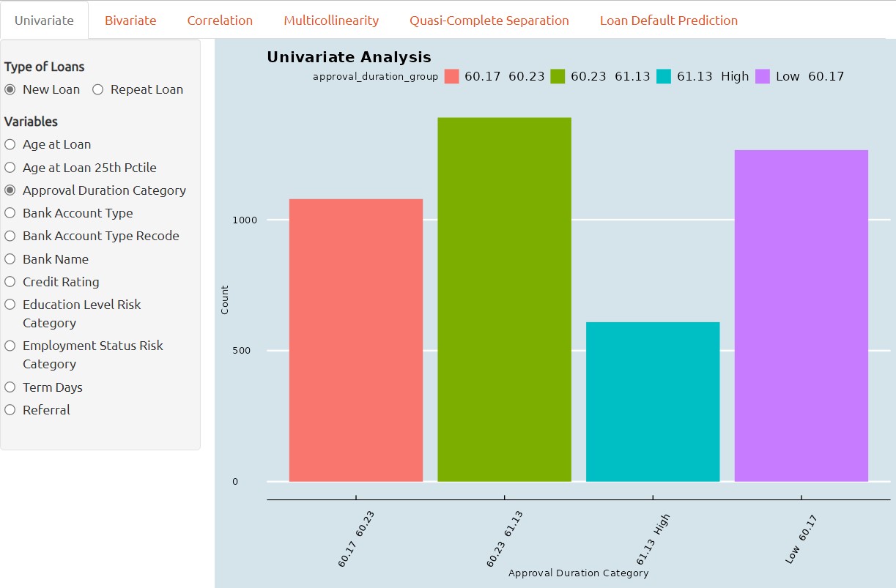
Task: Go to the Multicollinearity tab
Action: tap(331, 21)
